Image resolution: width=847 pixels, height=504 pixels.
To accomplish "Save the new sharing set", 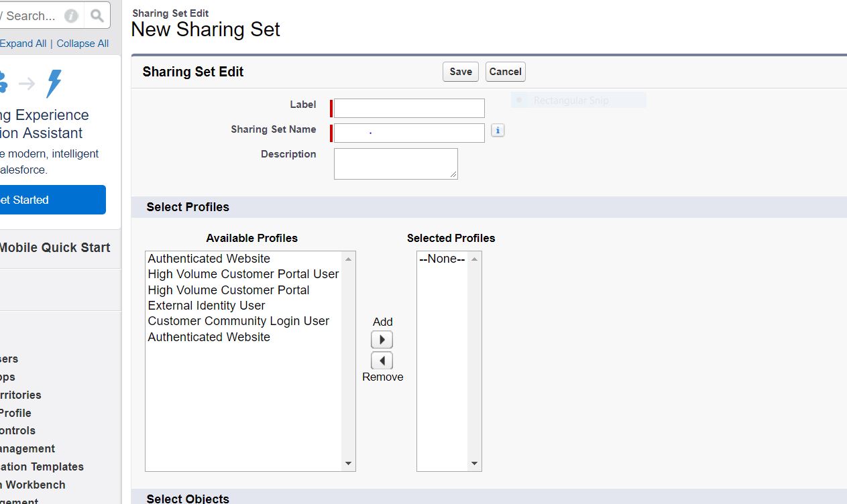I will 461,72.
